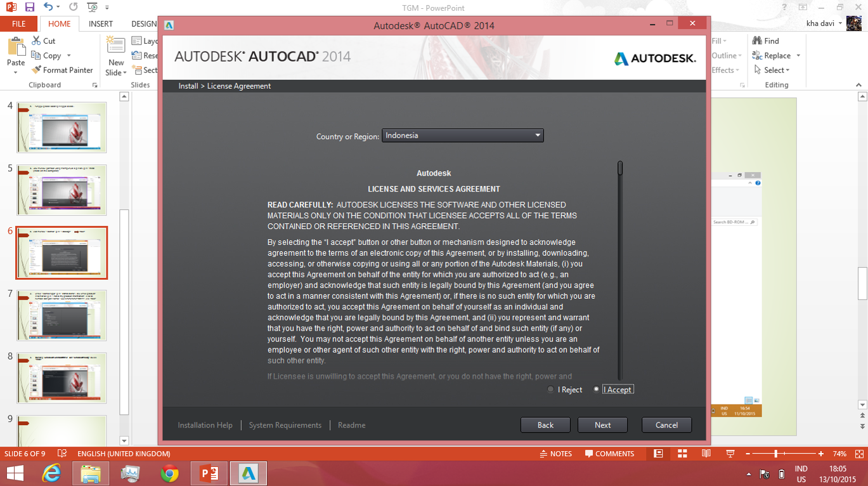Switch to Slide Sorter view icon
868x486 pixels.
pos(682,453)
